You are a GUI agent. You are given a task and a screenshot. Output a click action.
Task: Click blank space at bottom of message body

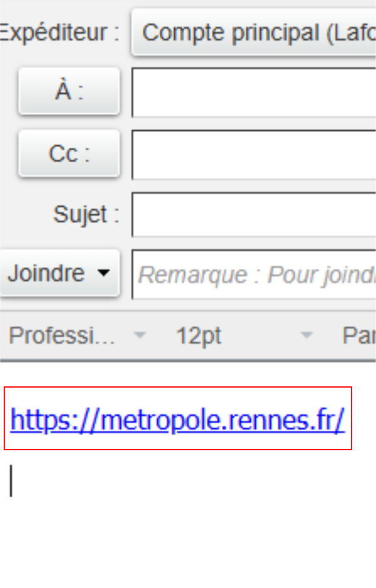pos(187,544)
